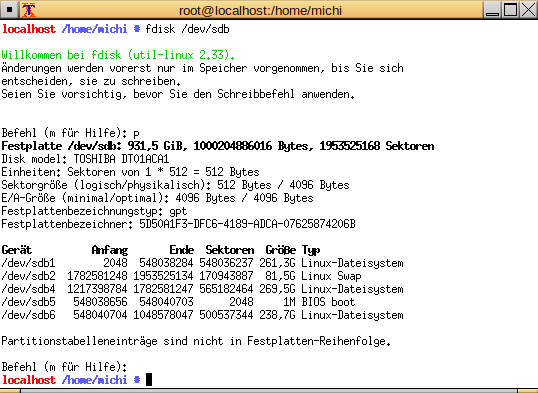
Task: Click the /dev/sdb5 device name
Action: point(28,302)
